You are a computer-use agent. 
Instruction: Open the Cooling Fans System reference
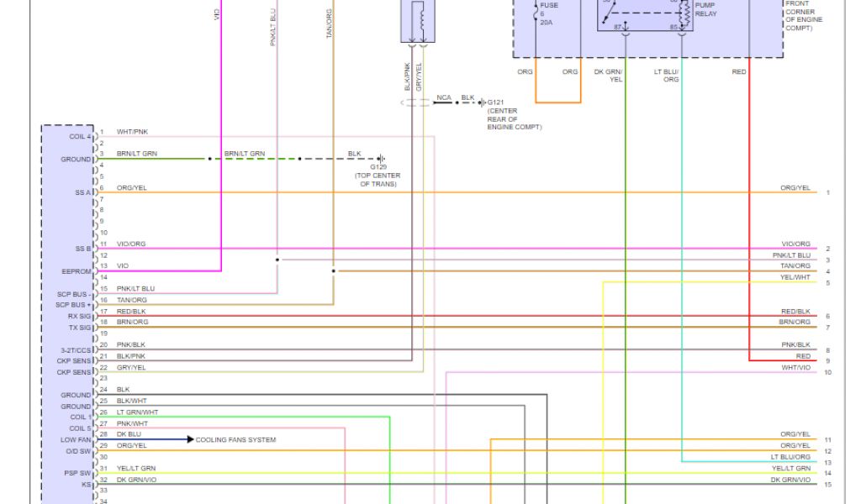point(235,439)
